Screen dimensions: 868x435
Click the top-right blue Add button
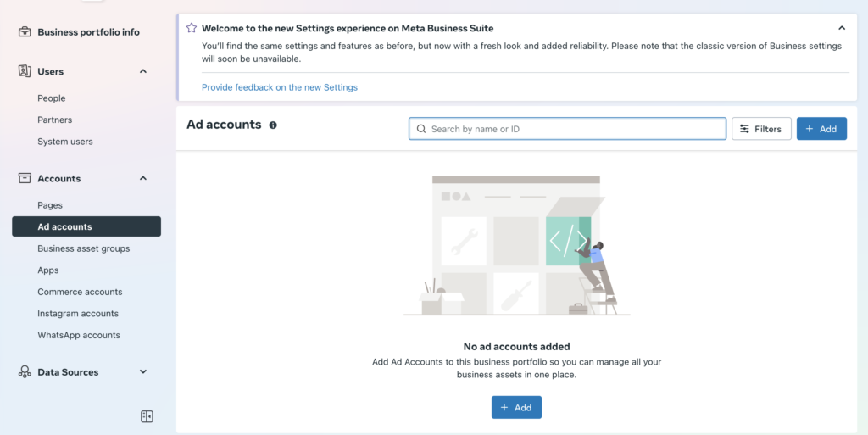pyautogui.click(x=821, y=129)
